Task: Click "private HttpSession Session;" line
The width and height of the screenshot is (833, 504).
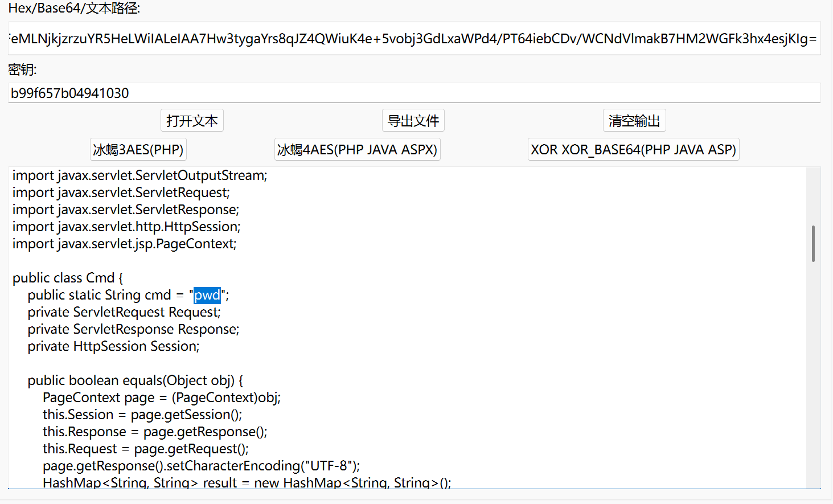Action: click(113, 346)
